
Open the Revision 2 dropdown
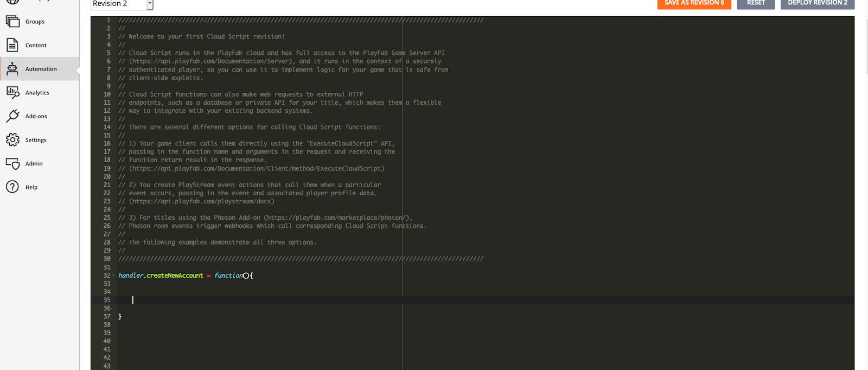[x=122, y=4]
